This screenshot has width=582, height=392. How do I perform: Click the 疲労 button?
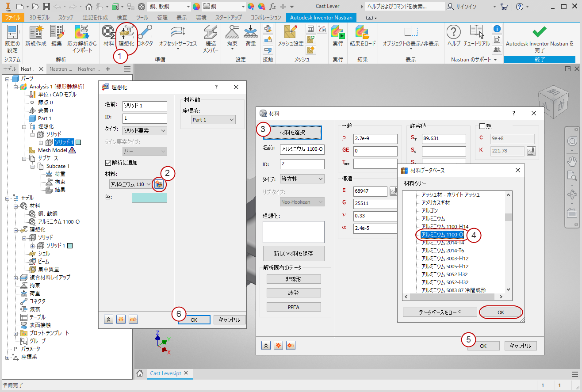(x=293, y=293)
